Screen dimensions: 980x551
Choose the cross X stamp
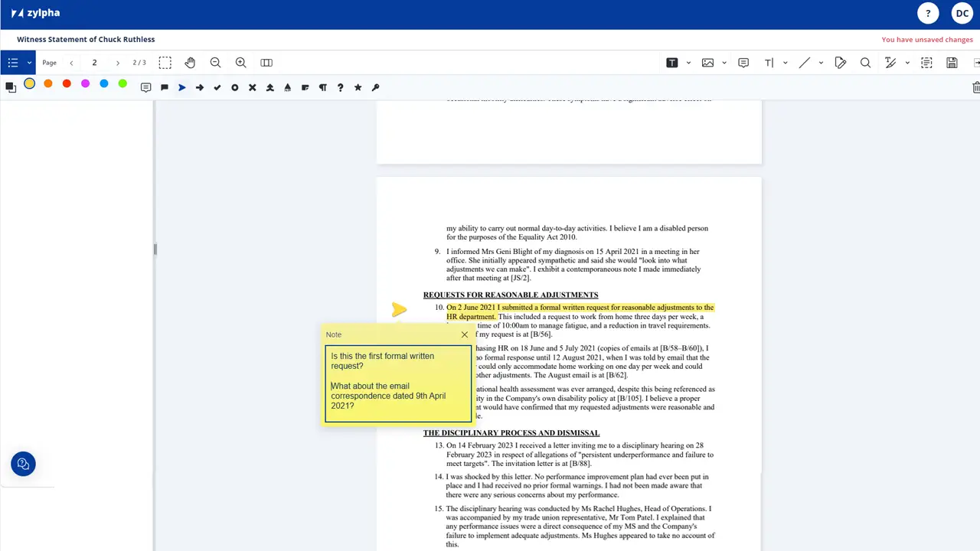[x=253, y=87]
